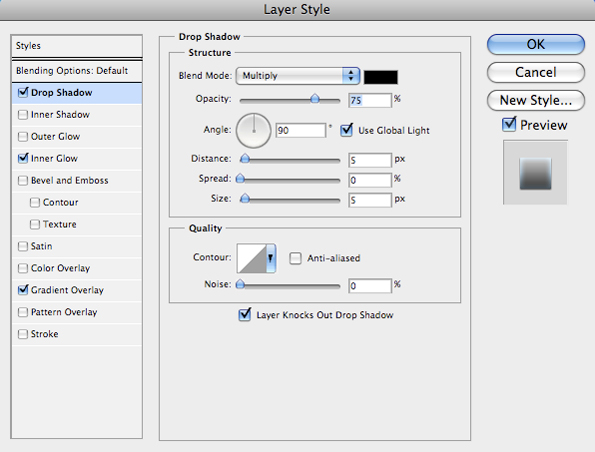
Task: Click the Cancel button
Action: pos(536,72)
